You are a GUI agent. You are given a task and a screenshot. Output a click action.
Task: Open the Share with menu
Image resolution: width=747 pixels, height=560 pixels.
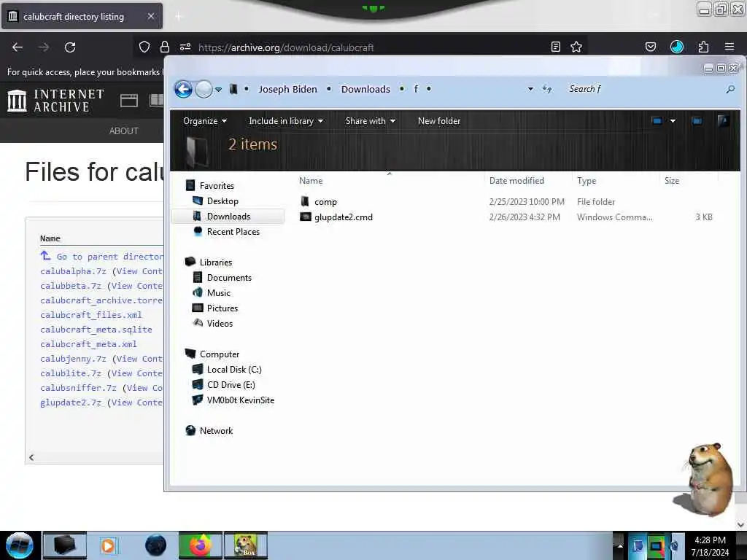[370, 121]
